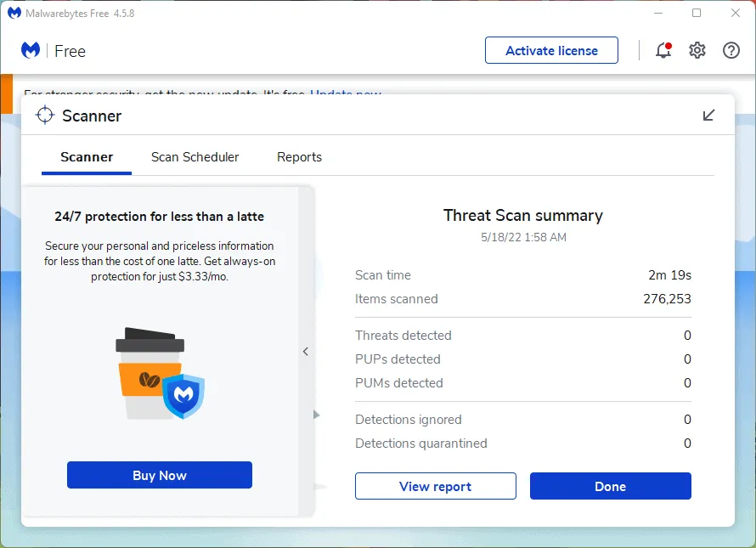Select the Threat Scan summary heading

tap(523, 216)
